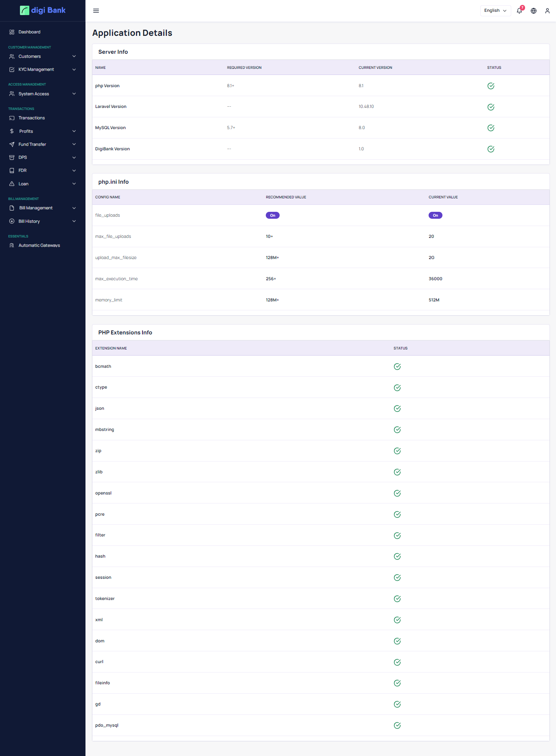Click the digi Bank logo
The height and width of the screenshot is (756, 556).
pyautogui.click(x=43, y=10)
